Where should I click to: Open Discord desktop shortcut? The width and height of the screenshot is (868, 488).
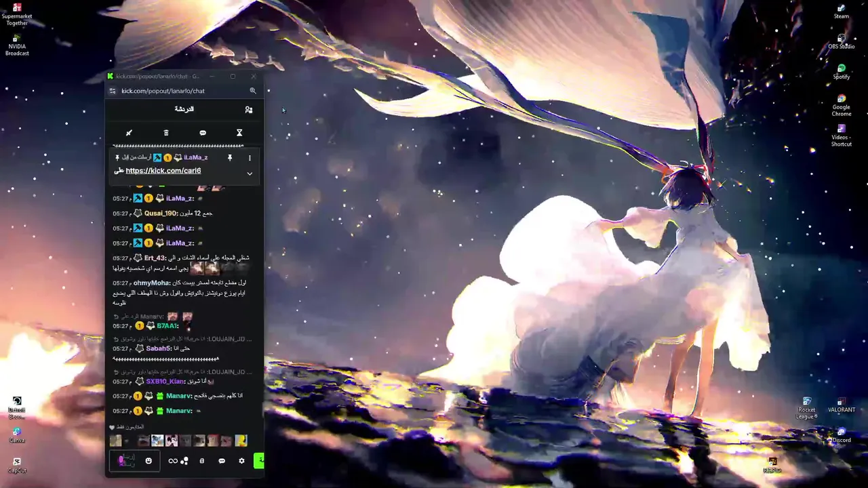coord(842,435)
